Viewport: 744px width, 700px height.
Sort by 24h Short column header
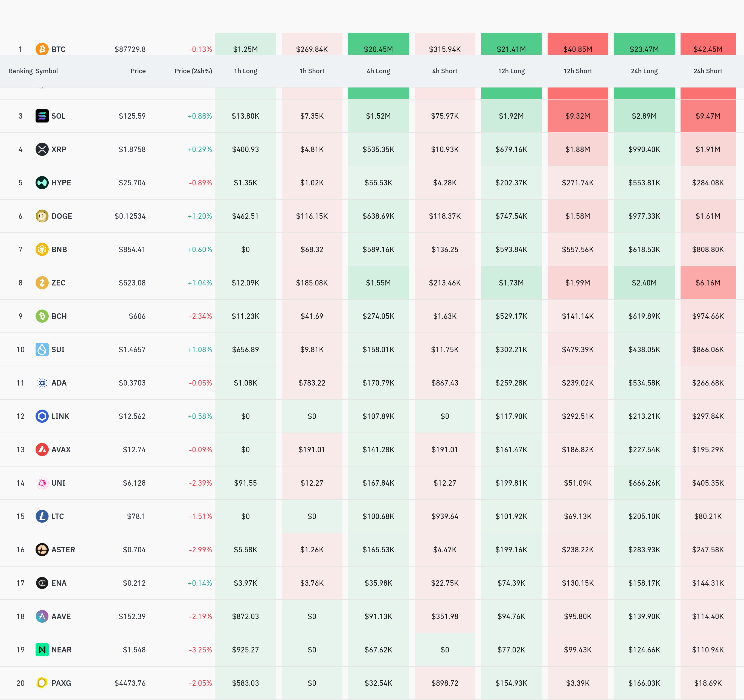pos(707,71)
